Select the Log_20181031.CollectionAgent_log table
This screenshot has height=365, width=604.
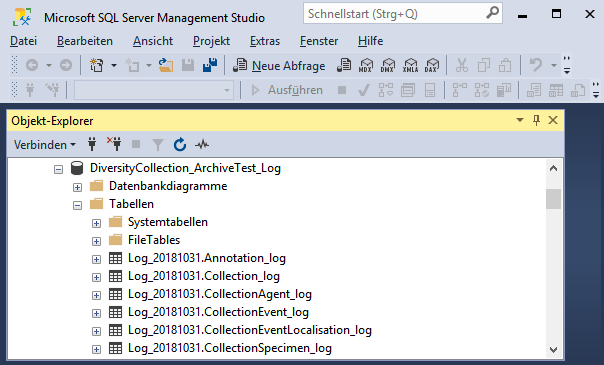220,294
